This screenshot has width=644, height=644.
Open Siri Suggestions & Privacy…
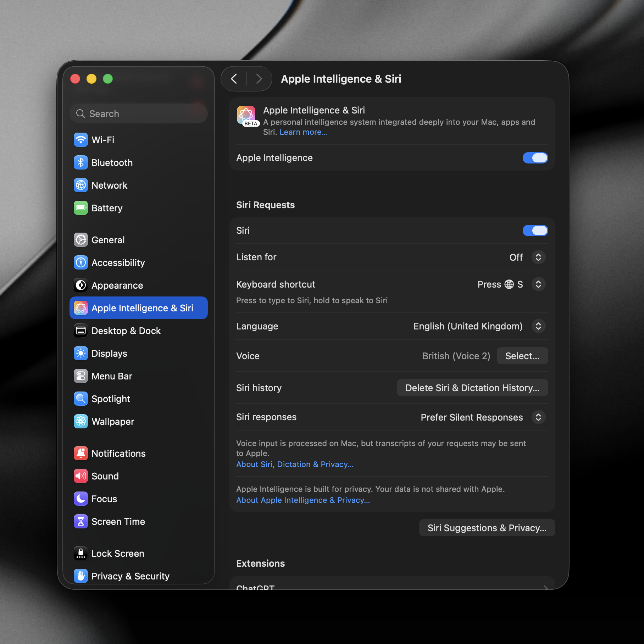(487, 528)
